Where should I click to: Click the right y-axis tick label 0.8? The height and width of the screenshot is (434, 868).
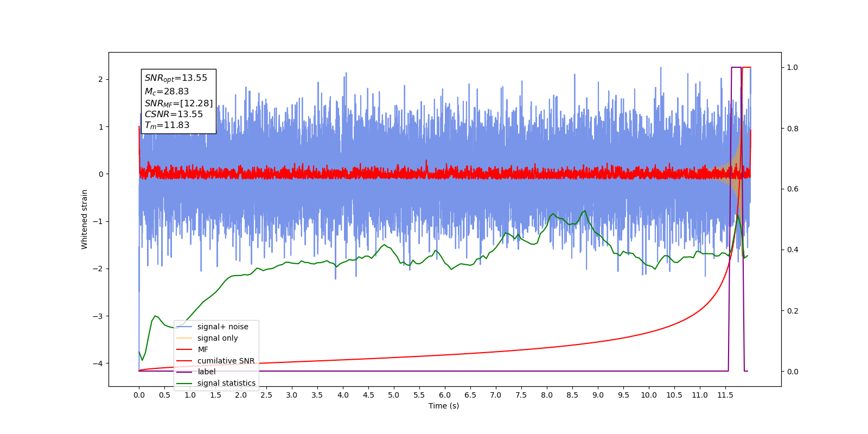(x=793, y=129)
